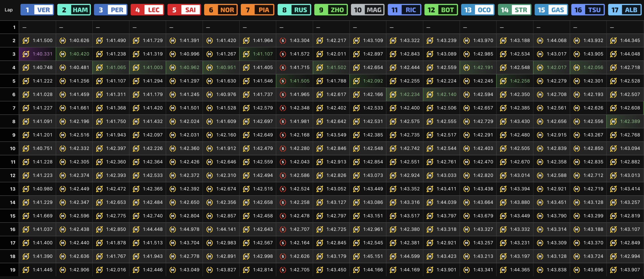Click medium tyre icon on HAM lap 2
Viewport: 644px width, 279px height.
click(63, 40)
